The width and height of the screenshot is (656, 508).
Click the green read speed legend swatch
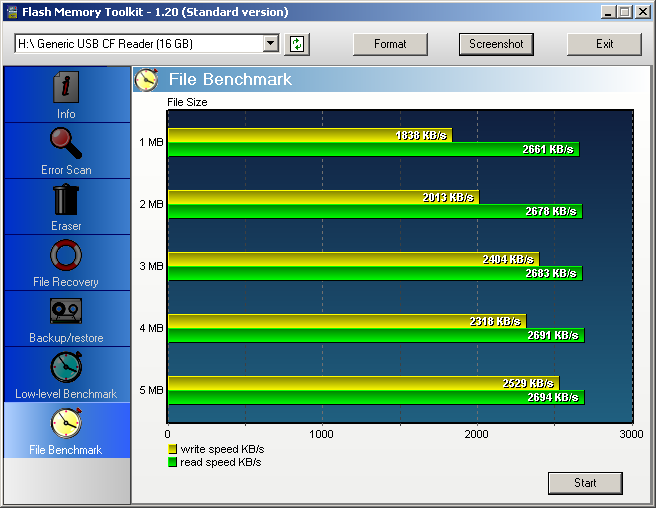(x=172, y=463)
